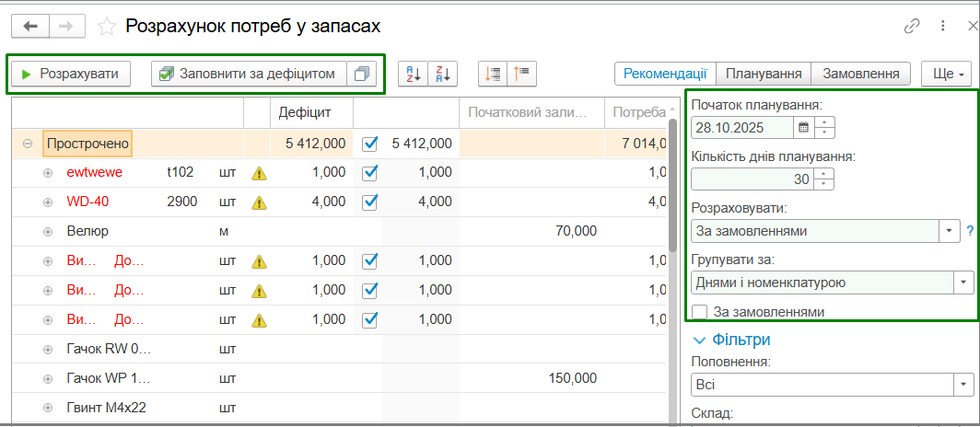Uncheck the checkbox in WD-40 row
The height and width of the screenshot is (427, 980).
370,202
